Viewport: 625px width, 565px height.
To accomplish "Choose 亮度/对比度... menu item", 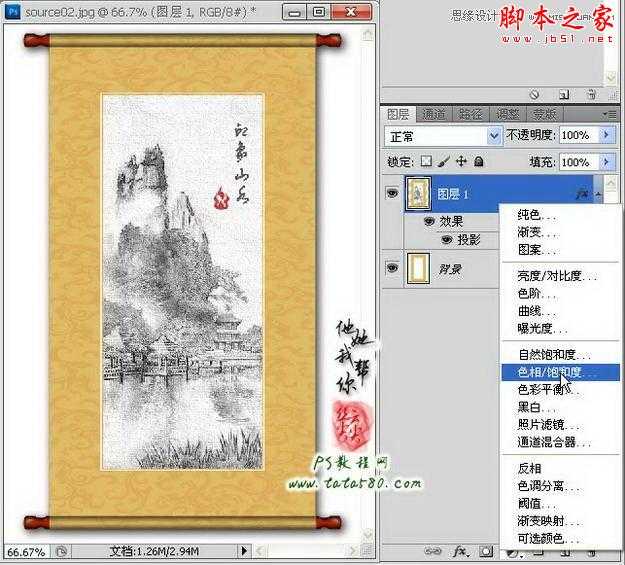I will pyautogui.click(x=560, y=276).
